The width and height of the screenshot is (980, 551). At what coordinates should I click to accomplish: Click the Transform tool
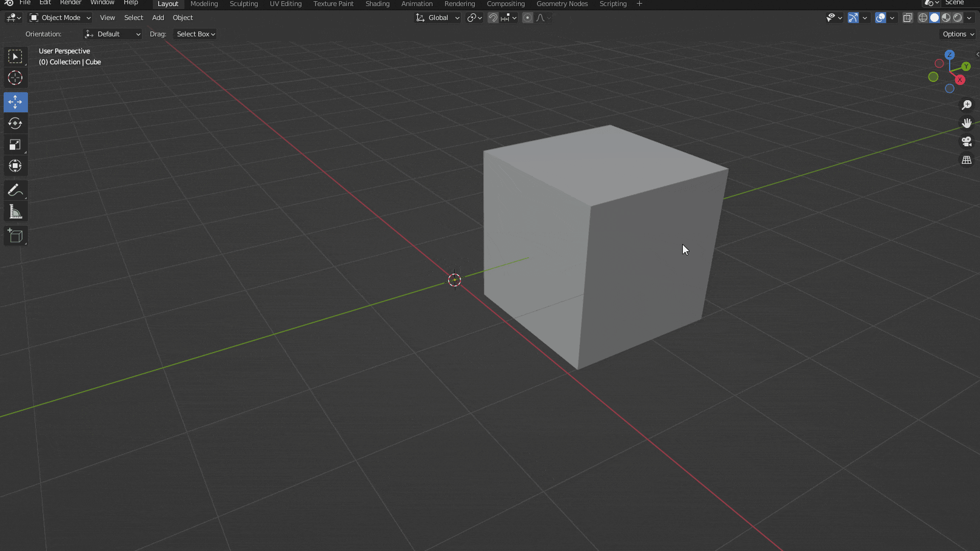coord(16,166)
